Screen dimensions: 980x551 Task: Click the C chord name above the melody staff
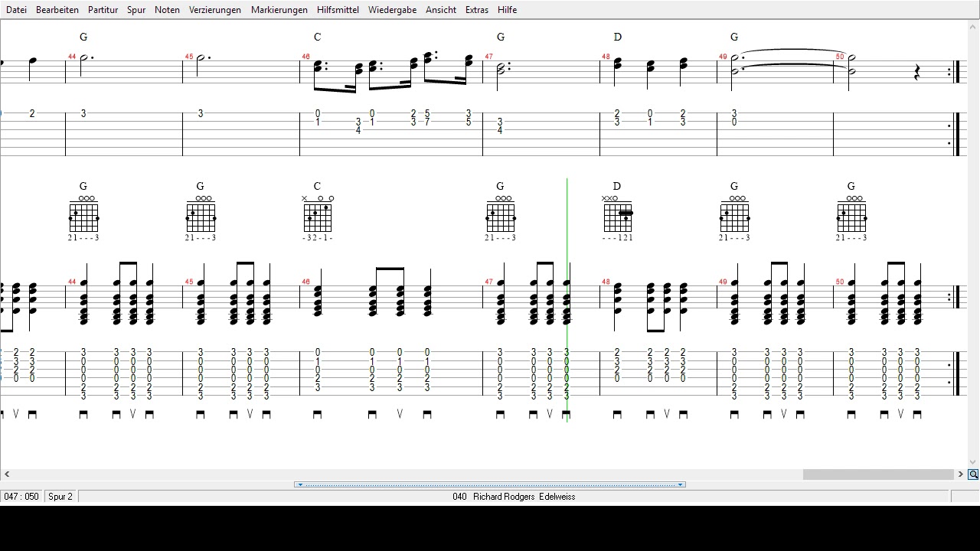coord(317,37)
